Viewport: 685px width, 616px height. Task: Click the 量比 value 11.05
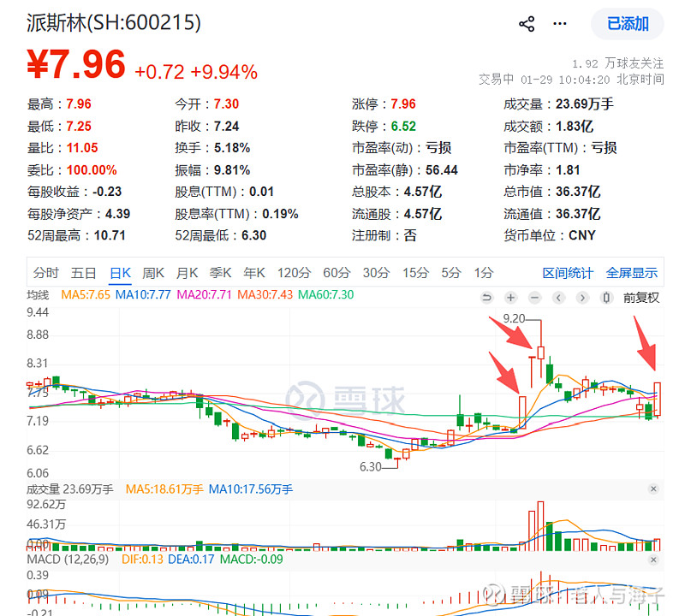click(x=82, y=147)
